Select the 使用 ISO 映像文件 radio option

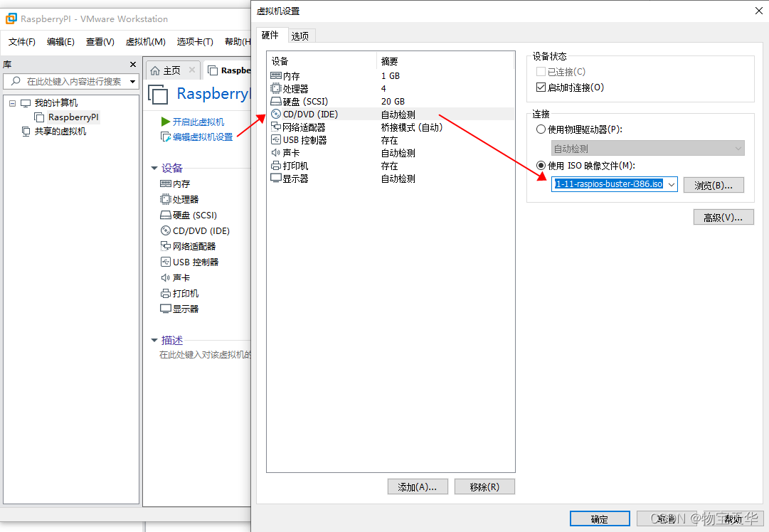point(541,165)
